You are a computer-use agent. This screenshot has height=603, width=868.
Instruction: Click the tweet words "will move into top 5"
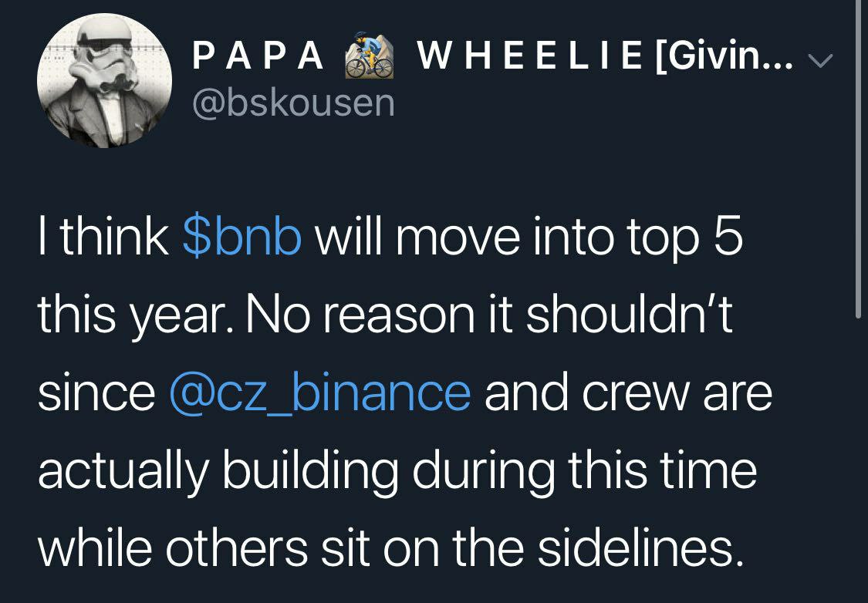(x=529, y=237)
